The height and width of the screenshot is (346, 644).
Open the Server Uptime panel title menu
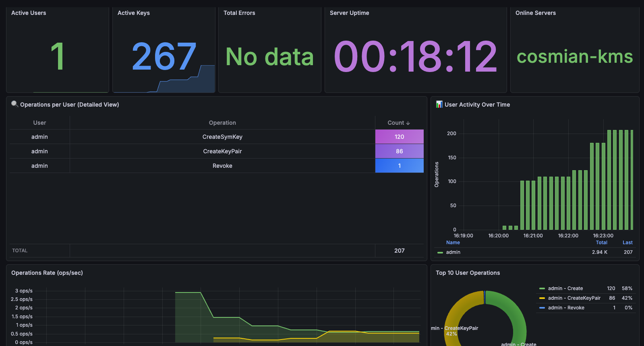click(349, 13)
